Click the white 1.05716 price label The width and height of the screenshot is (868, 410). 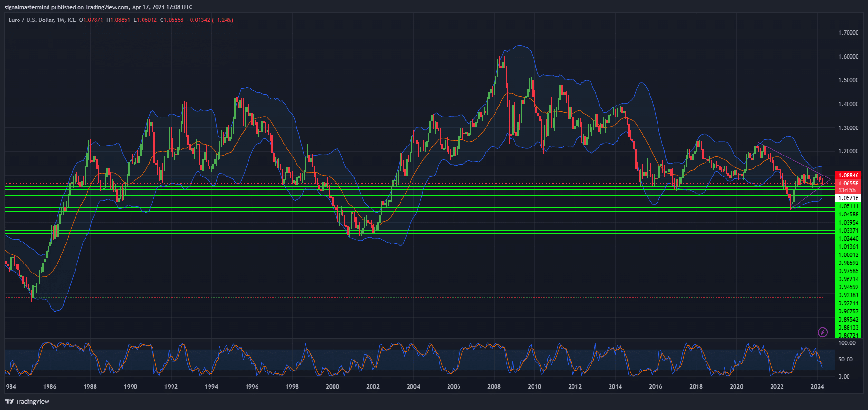pyautogui.click(x=848, y=198)
